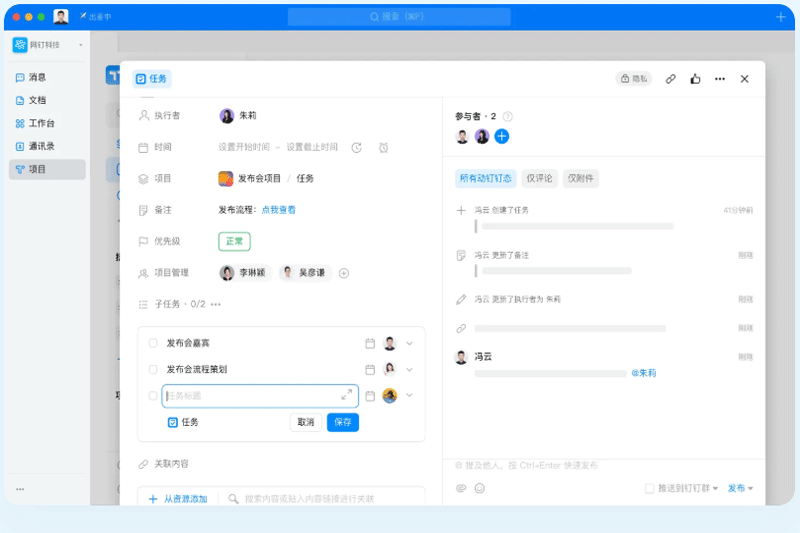Click the repeat clock icon in 时间 row
Viewport: 800px width, 533px height.
(x=357, y=148)
